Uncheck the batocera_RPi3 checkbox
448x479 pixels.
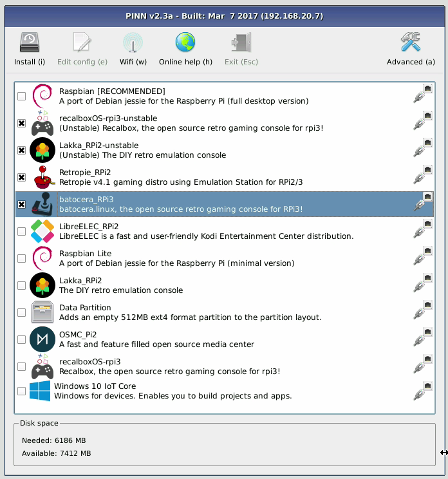coord(21,204)
